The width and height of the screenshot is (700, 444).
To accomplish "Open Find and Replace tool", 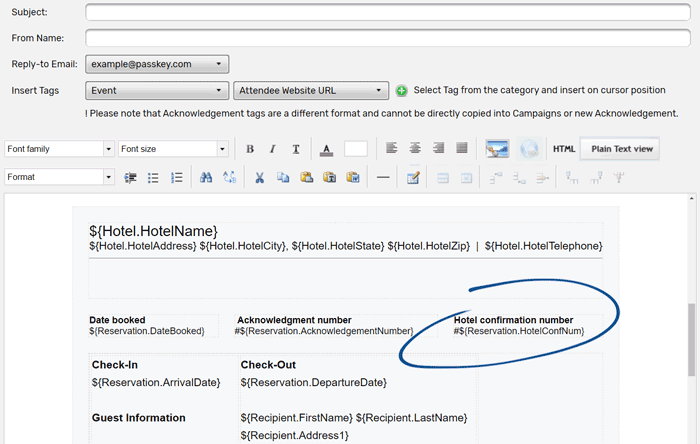I will tap(229, 178).
